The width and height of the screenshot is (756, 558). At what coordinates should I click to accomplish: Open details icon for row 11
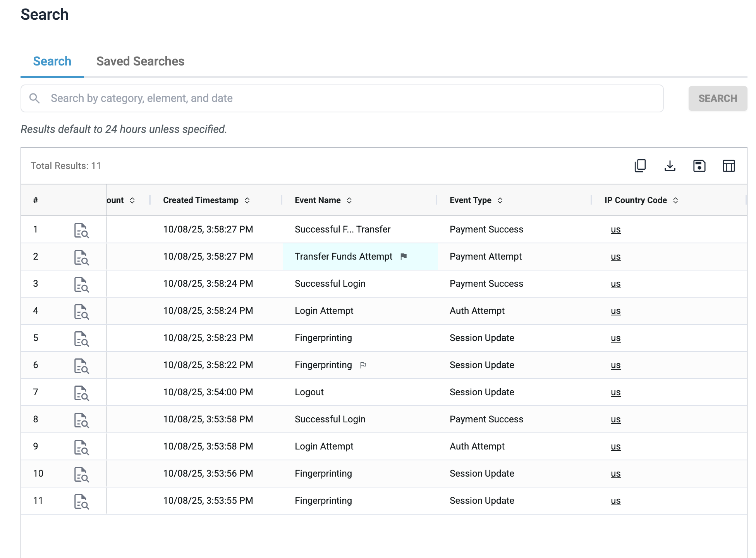tap(81, 501)
